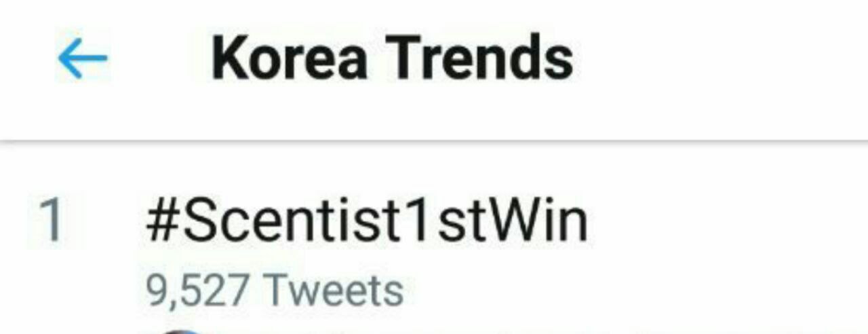Tap the 9,527 Tweets count label

(x=275, y=290)
